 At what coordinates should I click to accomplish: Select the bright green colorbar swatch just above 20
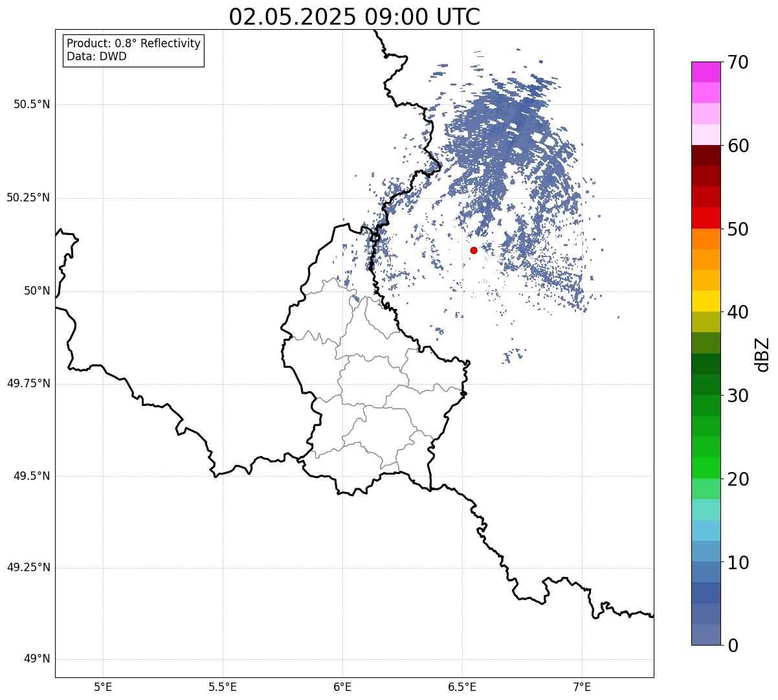click(706, 468)
